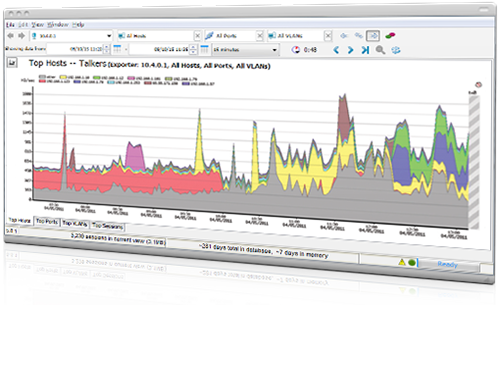Image resolution: width=500 pixels, height=375 pixels.
Task: Click the green and pink pills icon
Action: point(390,35)
